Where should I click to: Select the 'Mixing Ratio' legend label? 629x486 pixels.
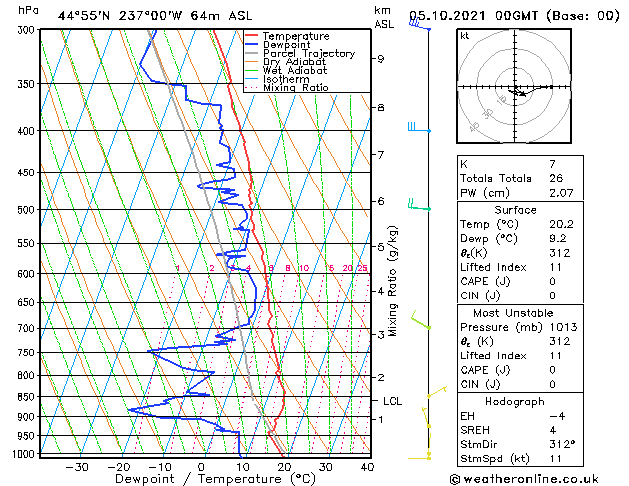[x=296, y=87]
